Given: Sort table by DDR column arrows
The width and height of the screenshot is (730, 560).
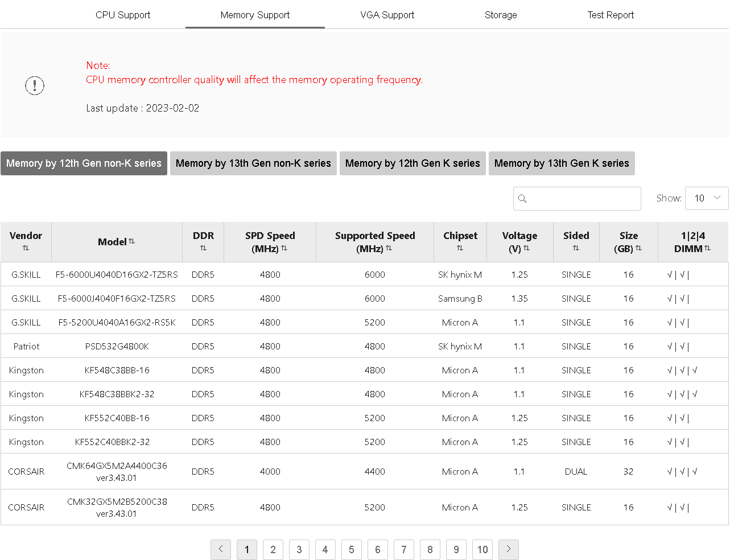Looking at the screenshot, I should [203, 248].
